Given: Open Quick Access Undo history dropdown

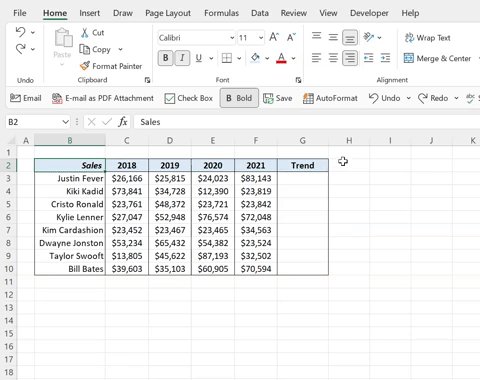Looking at the screenshot, I should [409, 98].
